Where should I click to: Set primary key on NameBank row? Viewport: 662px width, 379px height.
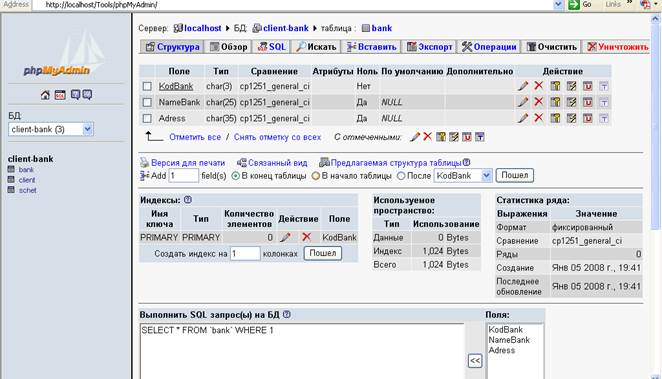(x=555, y=102)
